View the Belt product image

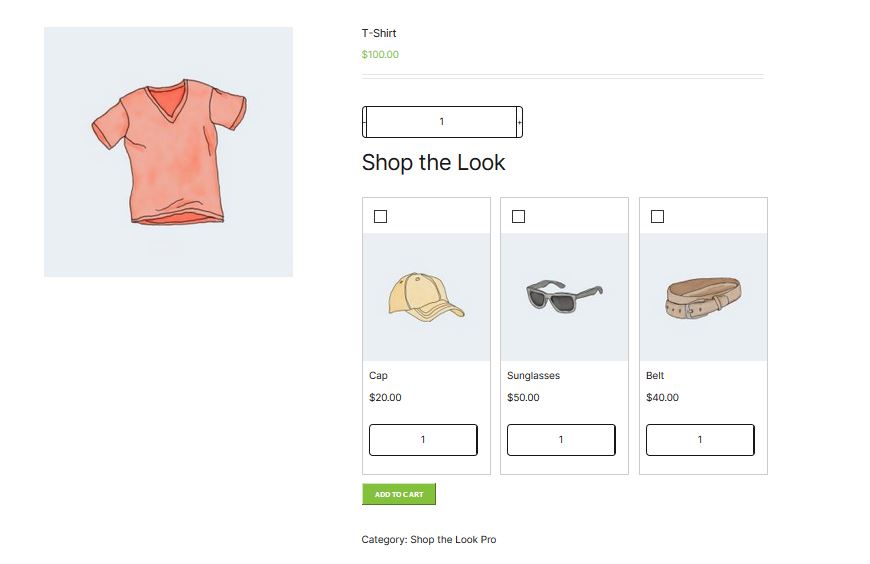coord(703,297)
